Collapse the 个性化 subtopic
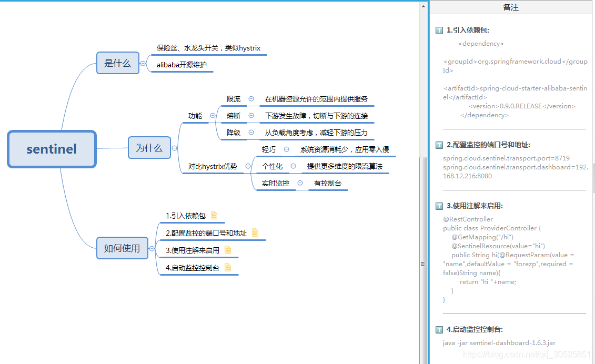The image size is (595, 364). [x=294, y=166]
